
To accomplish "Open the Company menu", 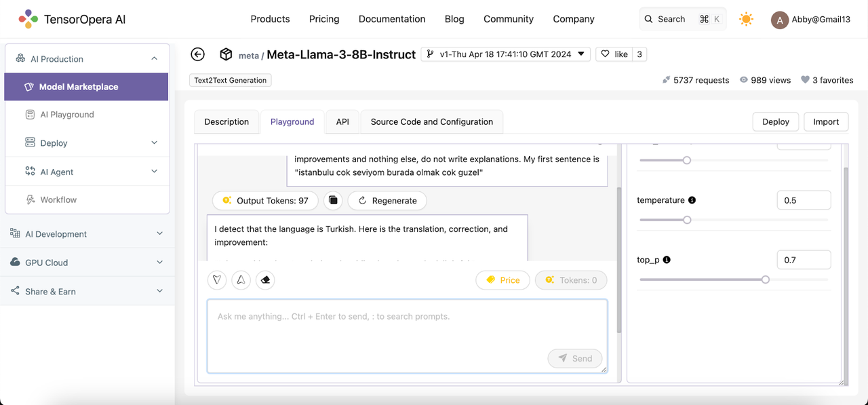I will 574,19.
